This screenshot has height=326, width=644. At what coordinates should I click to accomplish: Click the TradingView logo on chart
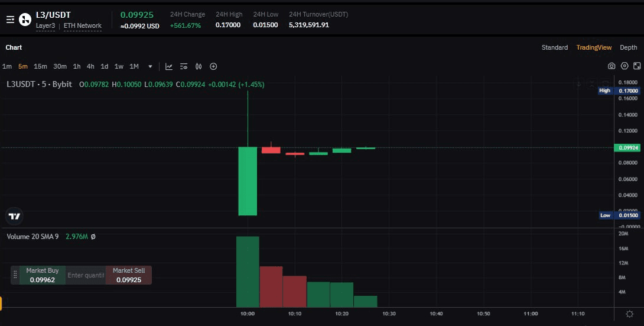[x=14, y=216]
